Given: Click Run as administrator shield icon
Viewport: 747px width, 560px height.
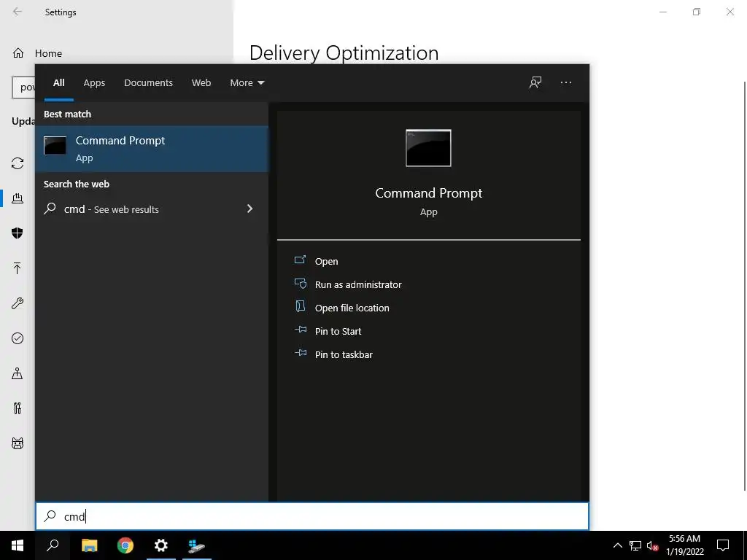Looking at the screenshot, I should click(x=300, y=284).
